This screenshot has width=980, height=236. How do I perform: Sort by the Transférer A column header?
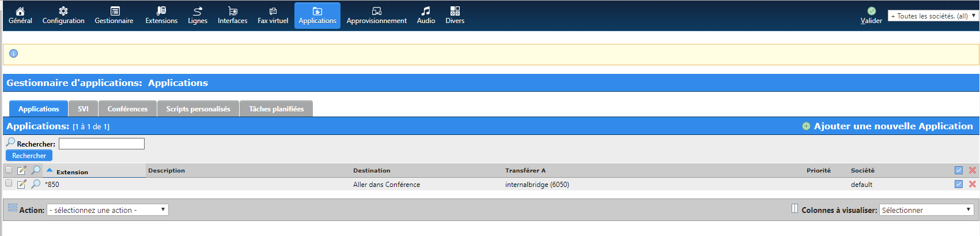coord(525,170)
